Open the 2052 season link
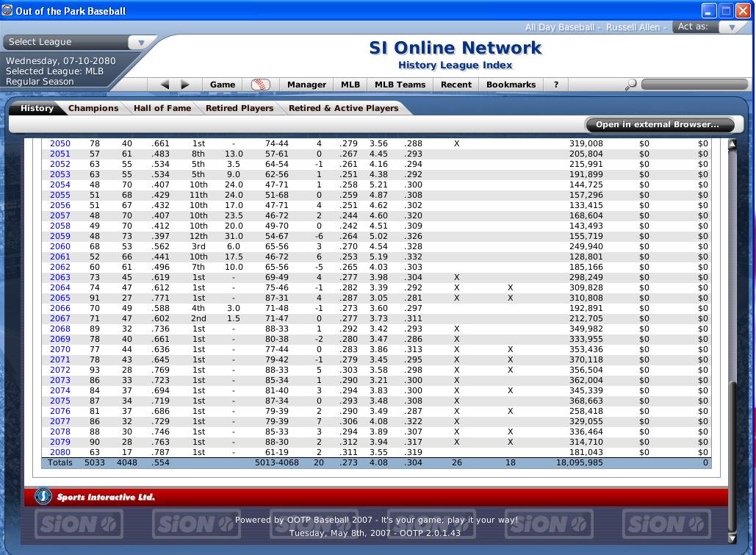The height and width of the screenshot is (555, 756). 60,164
